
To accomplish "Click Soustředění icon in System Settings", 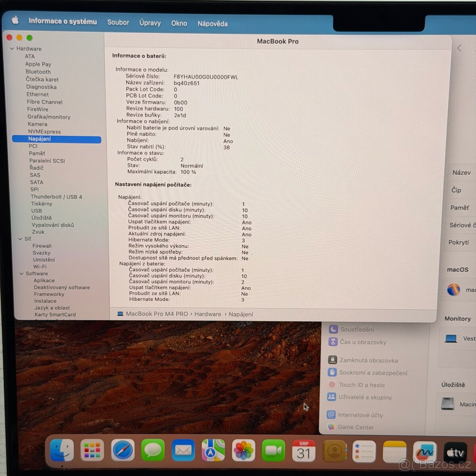I will coord(333,329).
